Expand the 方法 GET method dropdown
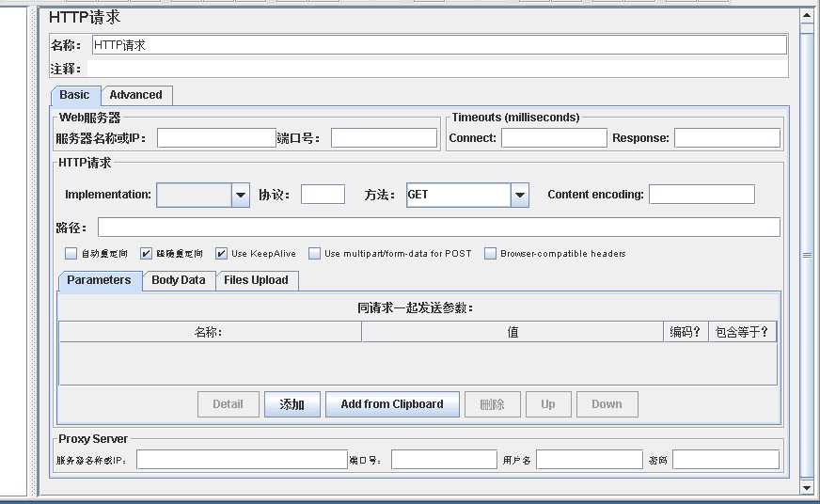The height and width of the screenshot is (504, 820). (x=520, y=195)
